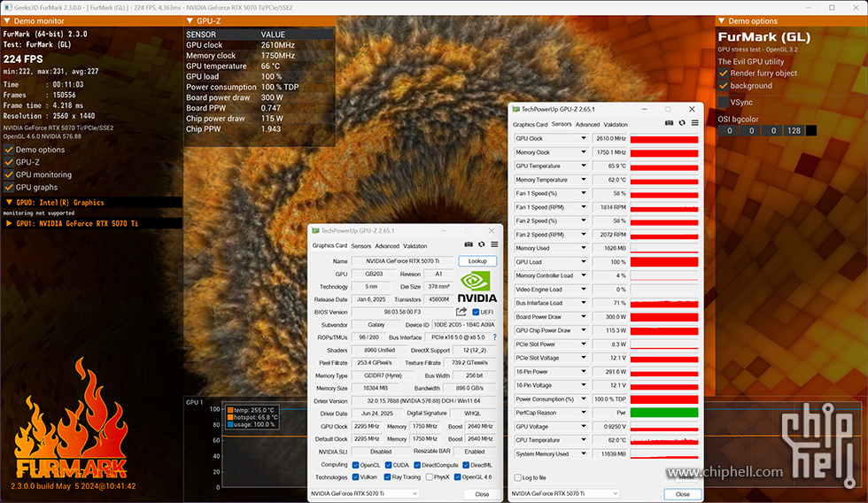
Task: Click the camera icon in GPU-Z Graphics Card window
Action: [x=469, y=244]
